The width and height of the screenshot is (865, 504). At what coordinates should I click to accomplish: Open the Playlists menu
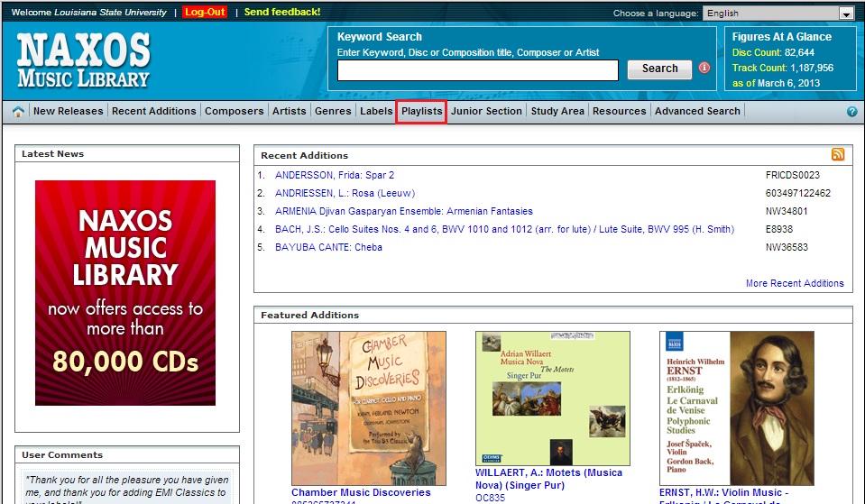click(421, 111)
